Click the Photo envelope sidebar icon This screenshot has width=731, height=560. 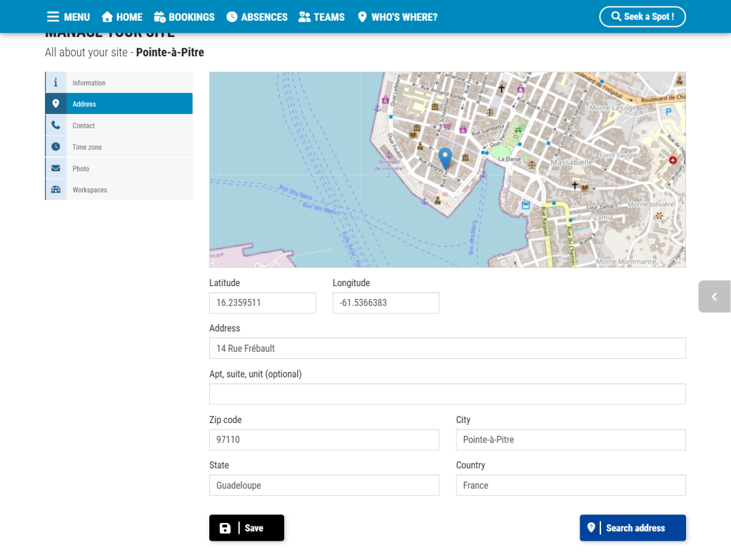pyautogui.click(x=56, y=168)
